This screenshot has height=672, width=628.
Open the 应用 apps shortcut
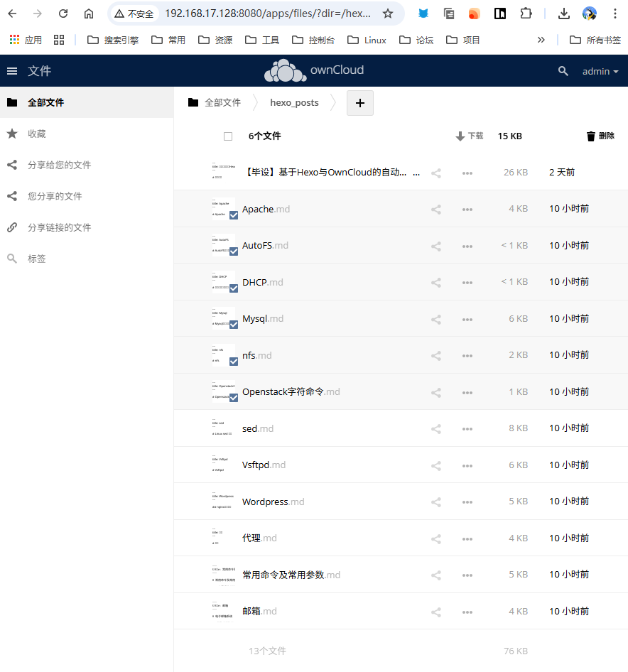(x=26, y=40)
